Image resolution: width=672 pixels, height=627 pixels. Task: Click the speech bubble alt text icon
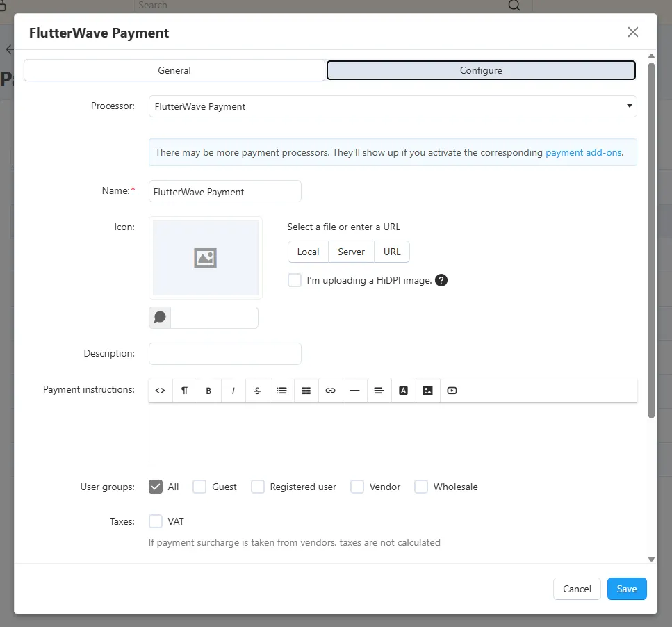pyautogui.click(x=160, y=317)
